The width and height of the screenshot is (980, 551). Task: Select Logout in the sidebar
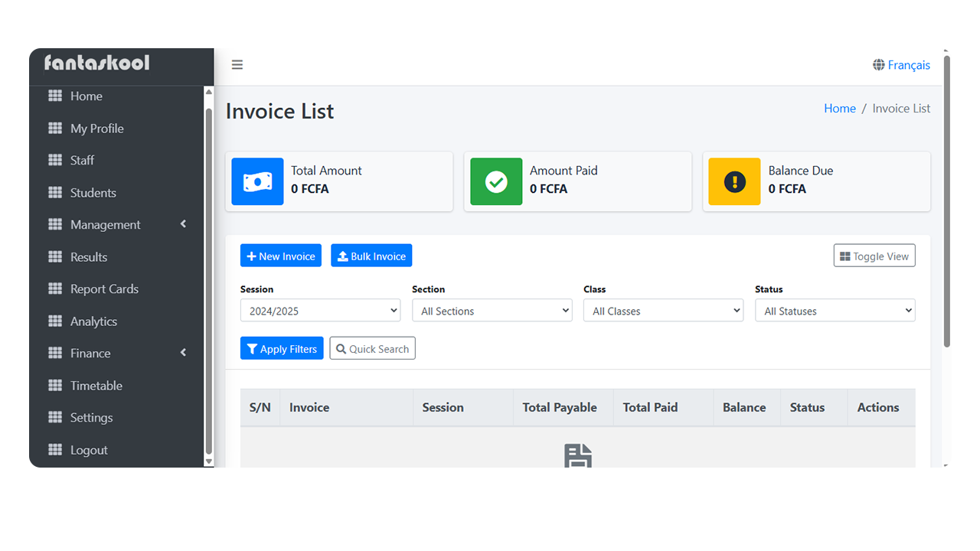[116, 449]
